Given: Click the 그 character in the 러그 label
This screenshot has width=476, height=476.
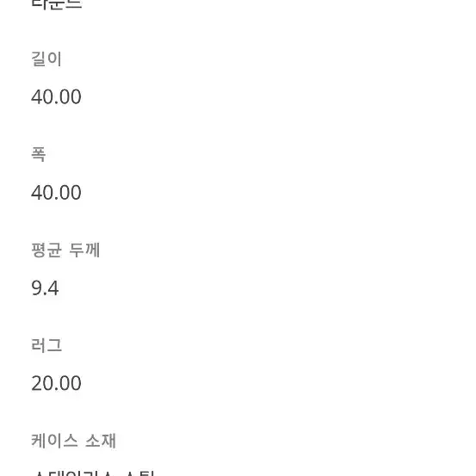Looking at the screenshot, I should coord(54,345).
